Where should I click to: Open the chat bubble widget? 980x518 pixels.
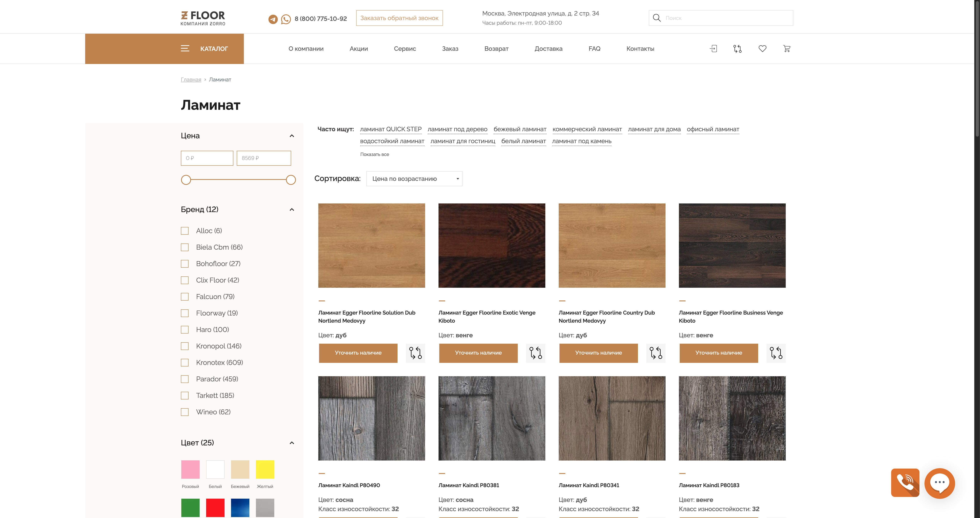[x=940, y=483]
